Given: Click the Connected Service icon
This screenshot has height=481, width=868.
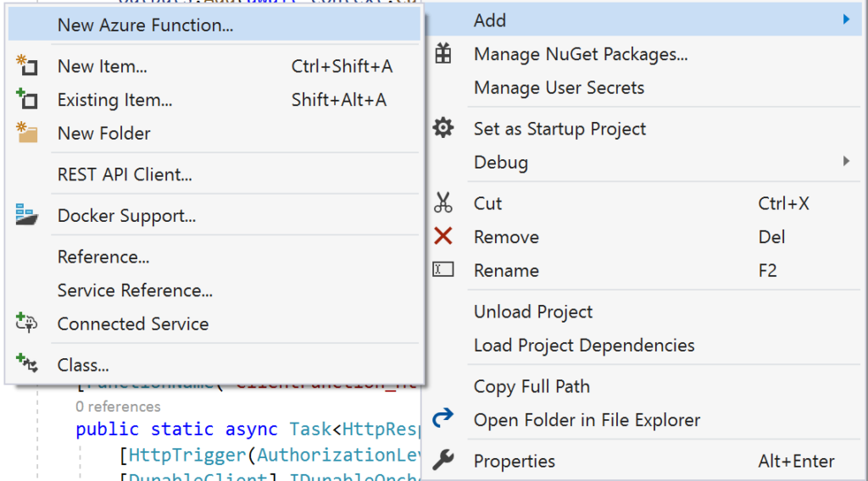Looking at the screenshot, I should (26, 323).
